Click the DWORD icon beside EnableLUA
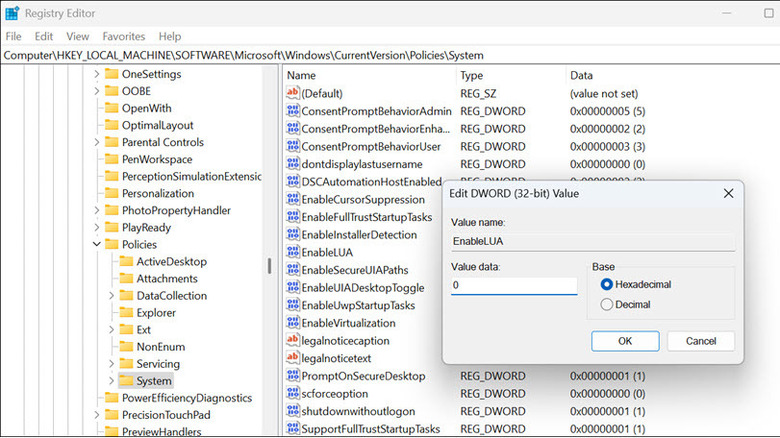The width and height of the screenshot is (780, 438). (293, 252)
